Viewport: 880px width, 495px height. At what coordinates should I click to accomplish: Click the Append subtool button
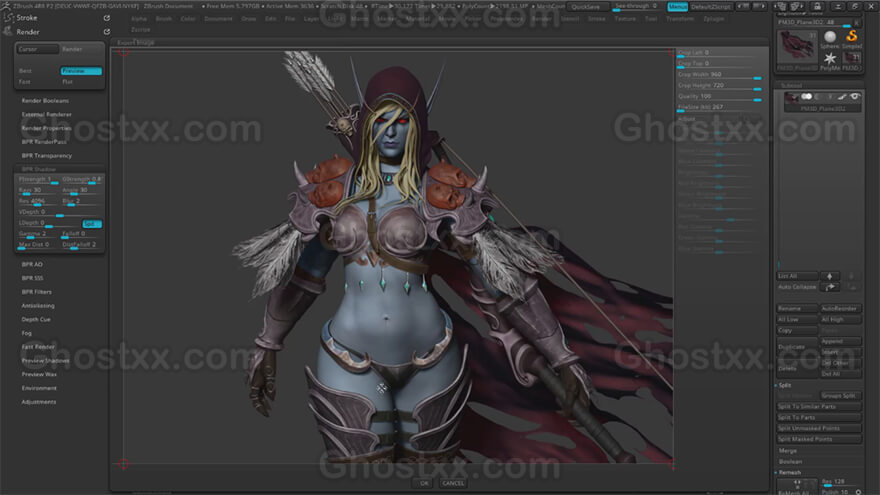tap(841, 341)
